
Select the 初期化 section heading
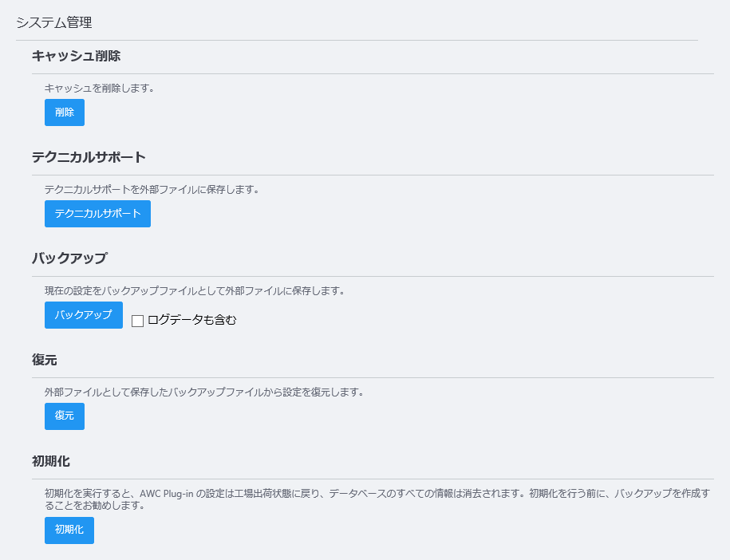(51, 461)
